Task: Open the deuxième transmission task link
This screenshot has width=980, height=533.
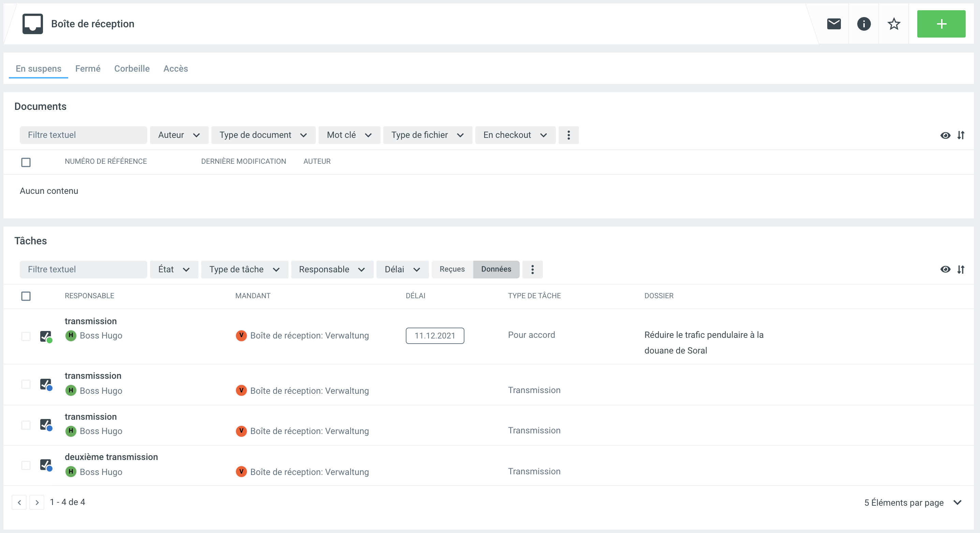Action: (111, 457)
